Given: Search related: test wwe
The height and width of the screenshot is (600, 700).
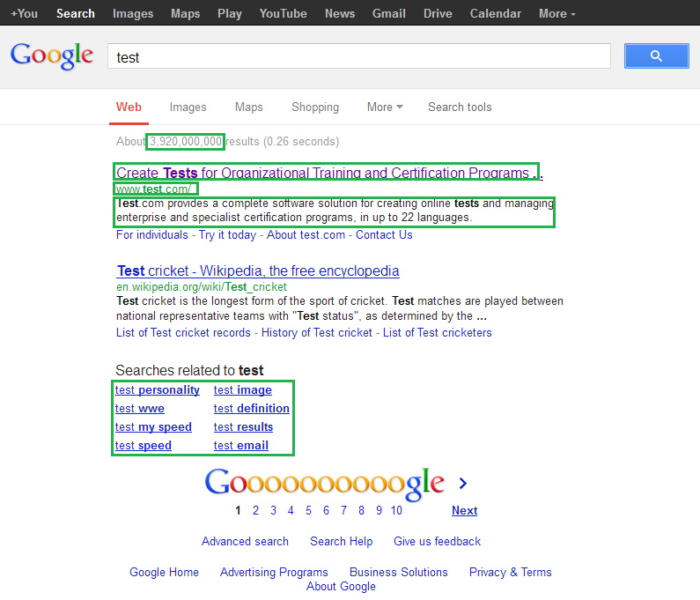Looking at the screenshot, I should click(140, 408).
